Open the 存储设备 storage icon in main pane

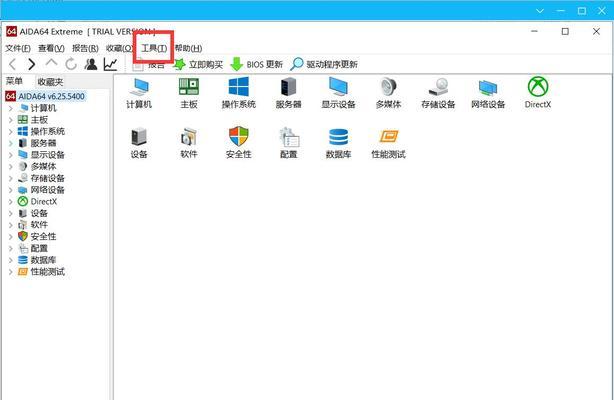point(438,93)
